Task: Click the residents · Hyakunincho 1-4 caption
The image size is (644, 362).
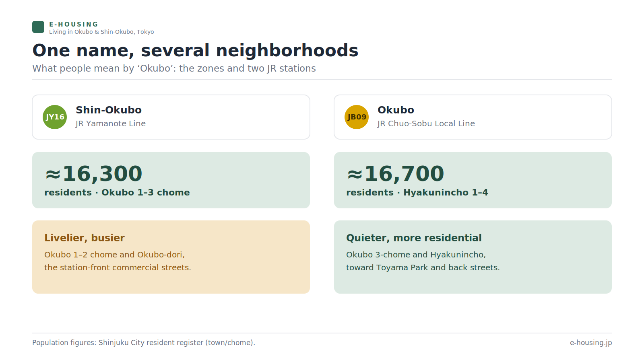Action: point(417,192)
